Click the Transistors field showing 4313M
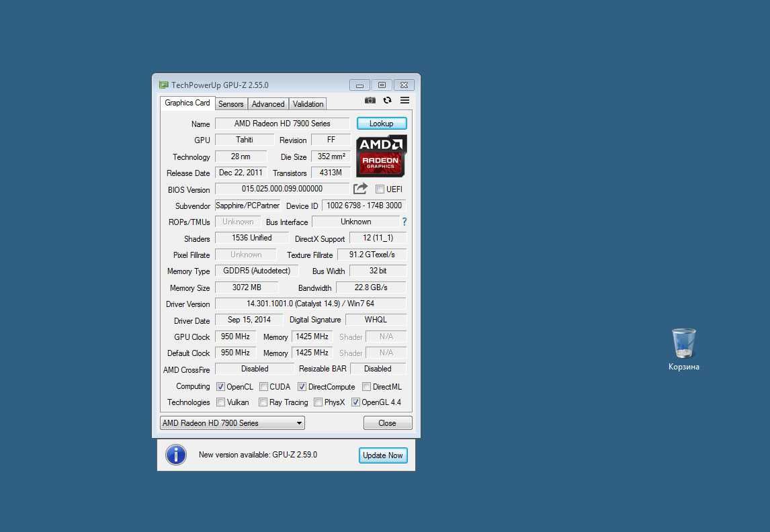 click(x=331, y=173)
